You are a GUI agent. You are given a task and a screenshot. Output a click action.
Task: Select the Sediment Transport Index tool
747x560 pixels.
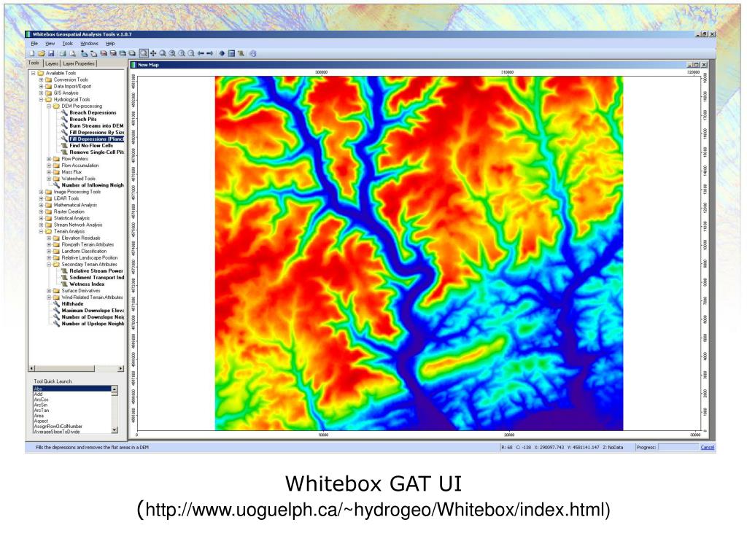(x=97, y=277)
